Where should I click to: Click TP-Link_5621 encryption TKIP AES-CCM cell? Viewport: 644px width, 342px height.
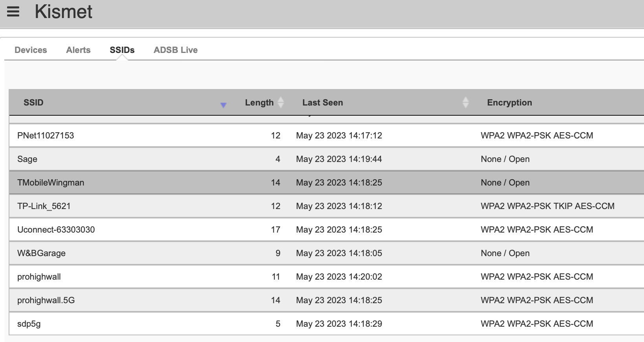[x=547, y=206]
